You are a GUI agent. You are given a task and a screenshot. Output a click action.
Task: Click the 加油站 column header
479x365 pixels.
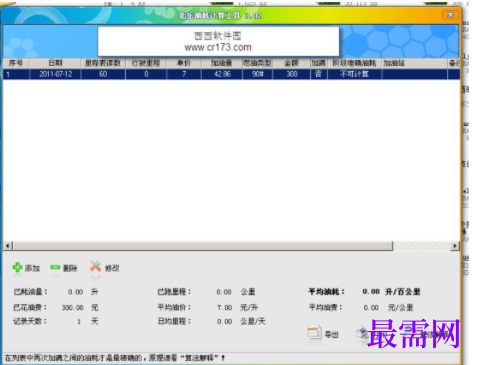pyautogui.click(x=414, y=63)
